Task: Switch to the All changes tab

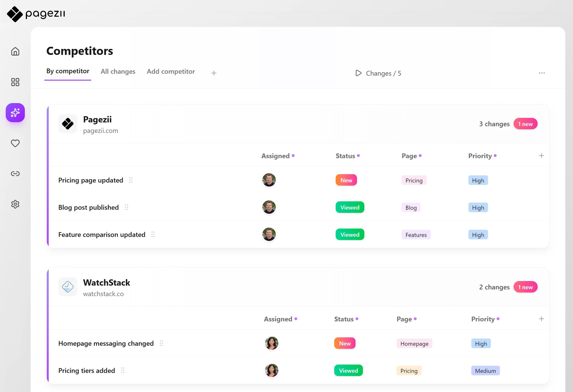Action: click(x=118, y=71)
